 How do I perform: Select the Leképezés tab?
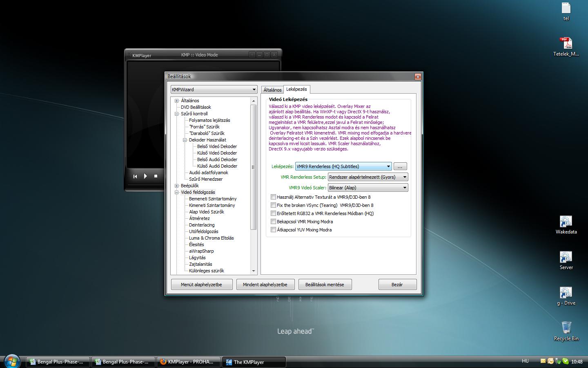(296, 89)
